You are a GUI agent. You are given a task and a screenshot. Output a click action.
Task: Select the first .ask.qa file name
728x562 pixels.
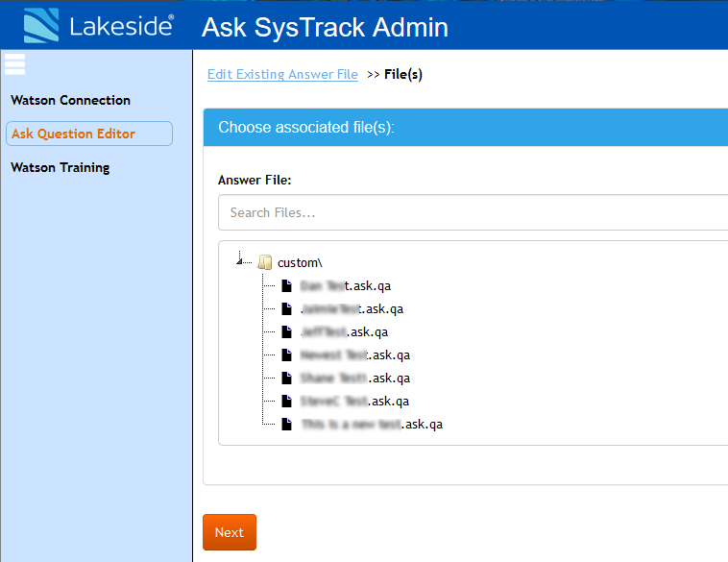(346, 286)
